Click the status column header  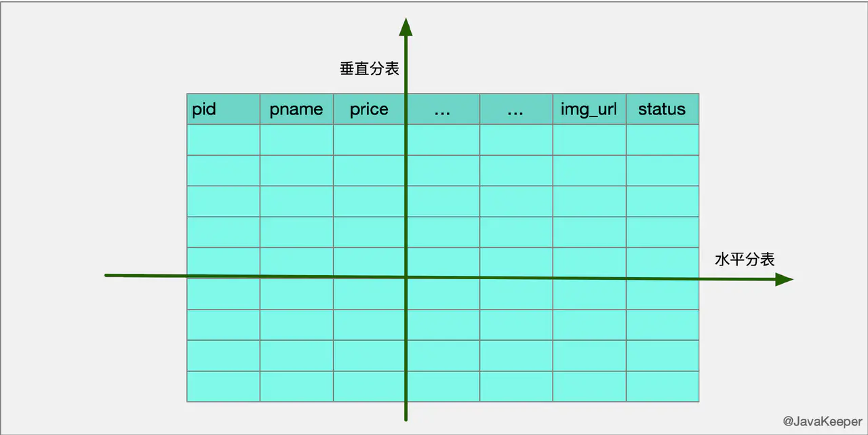click(x=663, y=108)
